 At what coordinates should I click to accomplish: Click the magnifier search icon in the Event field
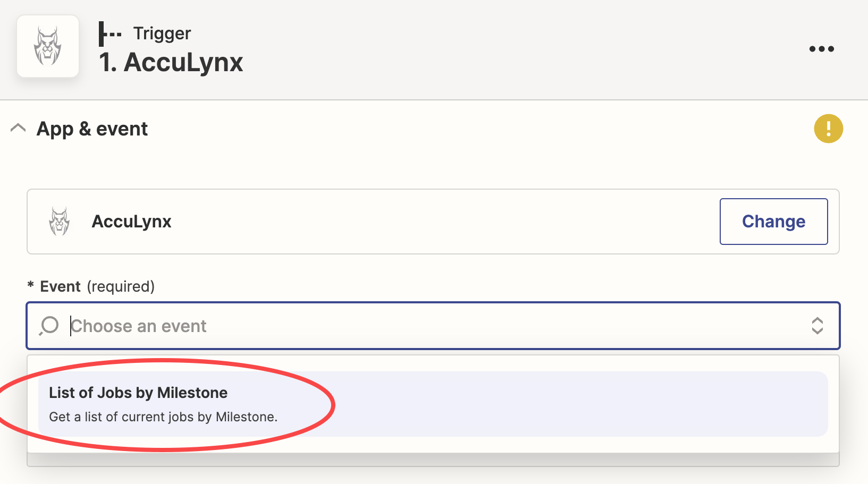(49, 326)
